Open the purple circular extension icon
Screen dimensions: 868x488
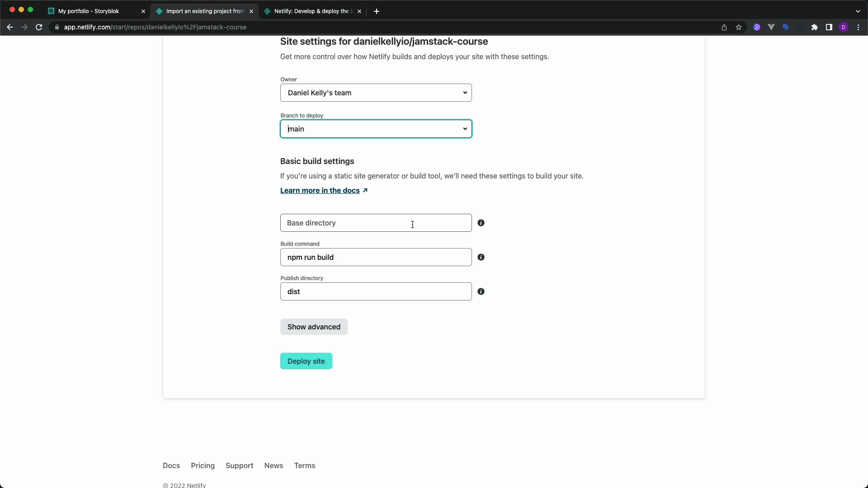[757, 27]
